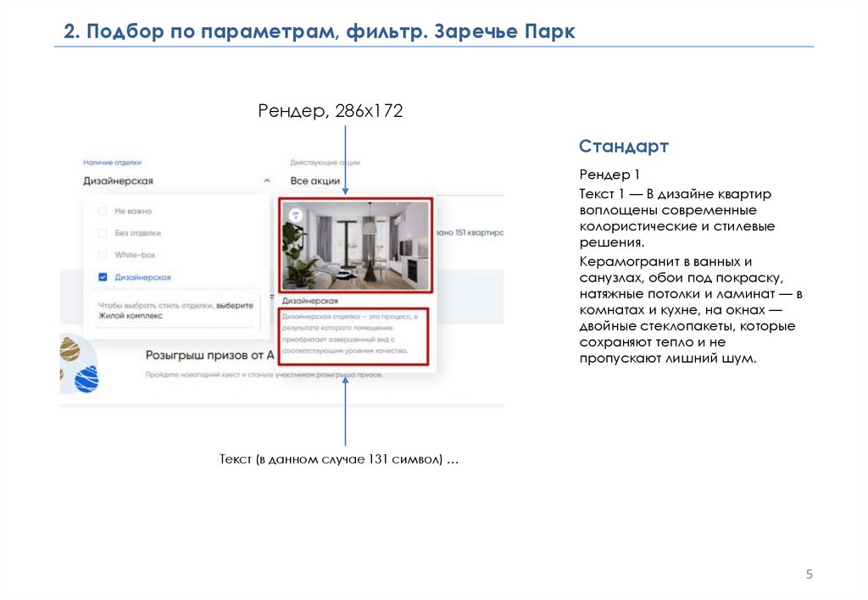
Task: Click the 'Пройдите новогодний квест' banner subtitle
Action: [263, 374]
